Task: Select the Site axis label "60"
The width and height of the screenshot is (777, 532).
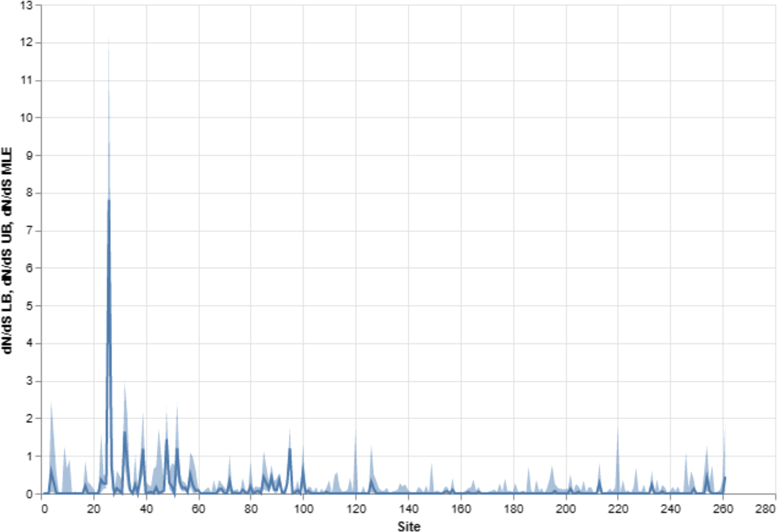Action: pos(198,508)
